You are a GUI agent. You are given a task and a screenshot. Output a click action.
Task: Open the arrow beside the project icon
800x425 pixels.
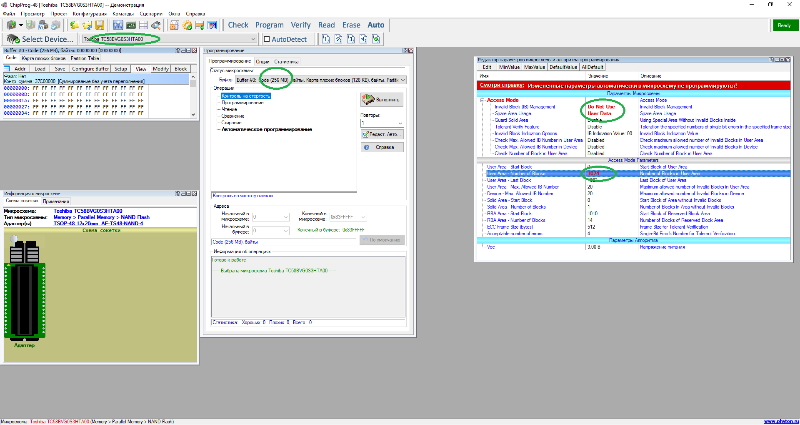21,25
